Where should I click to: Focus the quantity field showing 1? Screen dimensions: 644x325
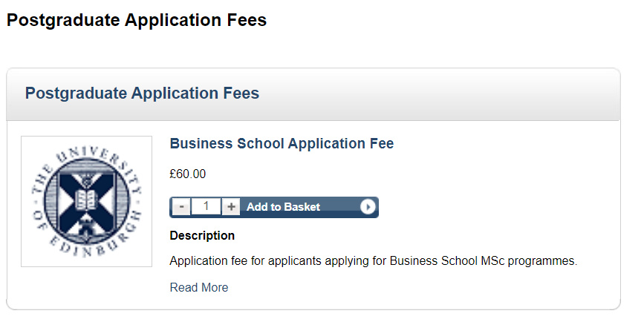[x=206, y=206]
